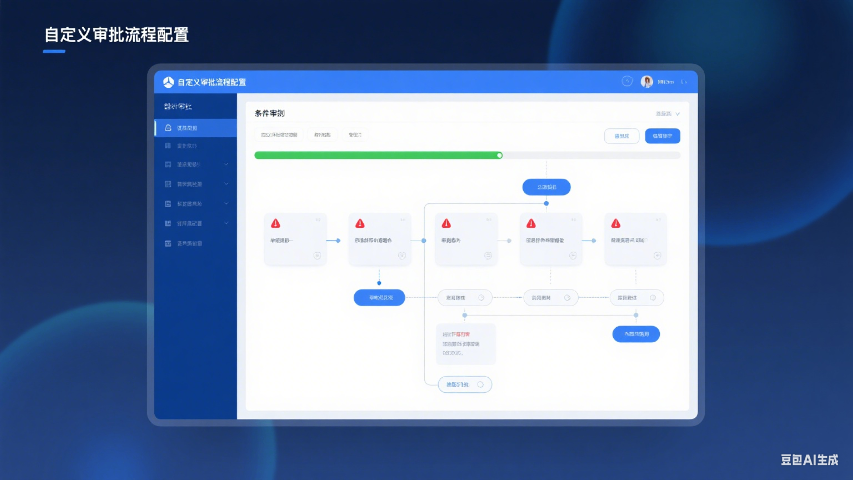Open the more-options dots on the fifth node card
853x480 pixels.
coord(658,220)
